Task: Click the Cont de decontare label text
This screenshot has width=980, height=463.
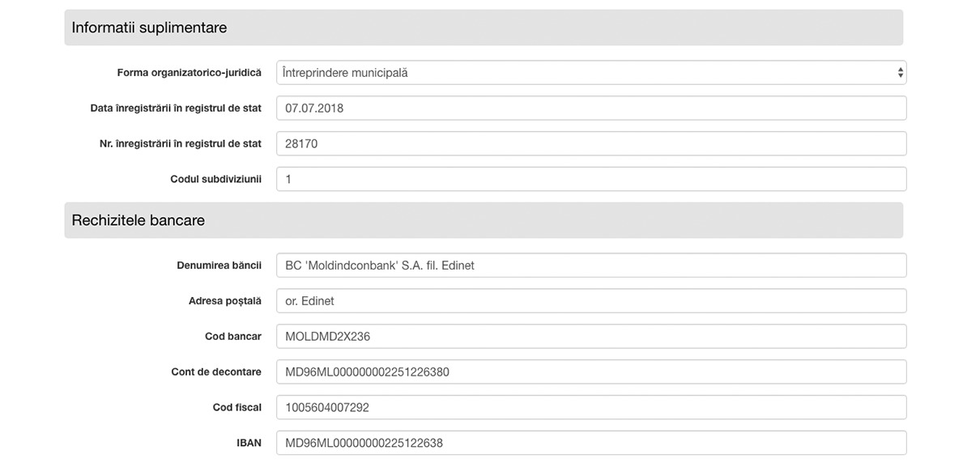Action: [216, 372]
